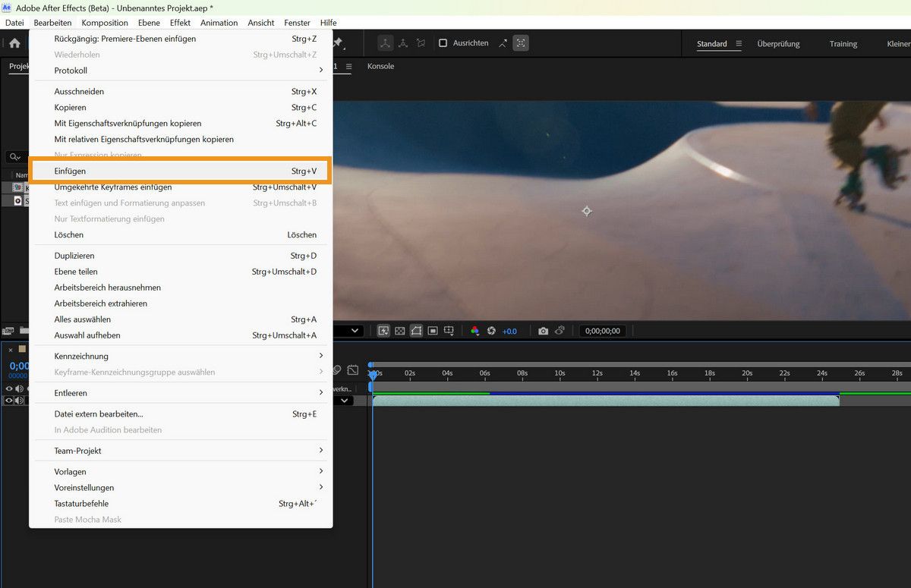This screenshot has width=911, height=588.
Task: Expand the Protokoll submenu
Action: pos(181,71)
